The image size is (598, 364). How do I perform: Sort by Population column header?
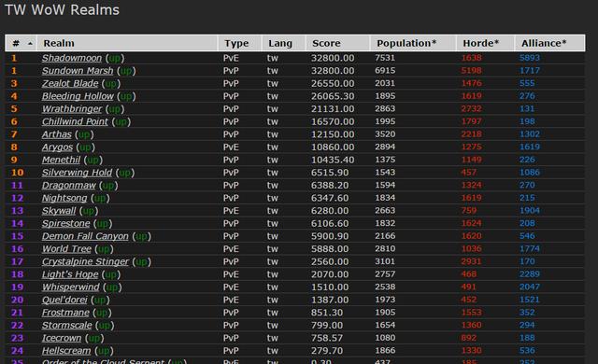click(406, 44)
